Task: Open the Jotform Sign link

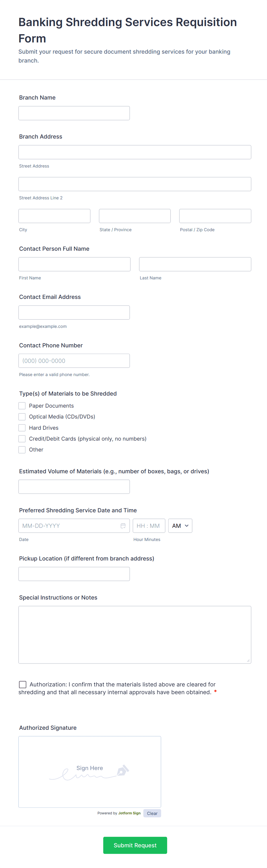Action: [129, 813]
